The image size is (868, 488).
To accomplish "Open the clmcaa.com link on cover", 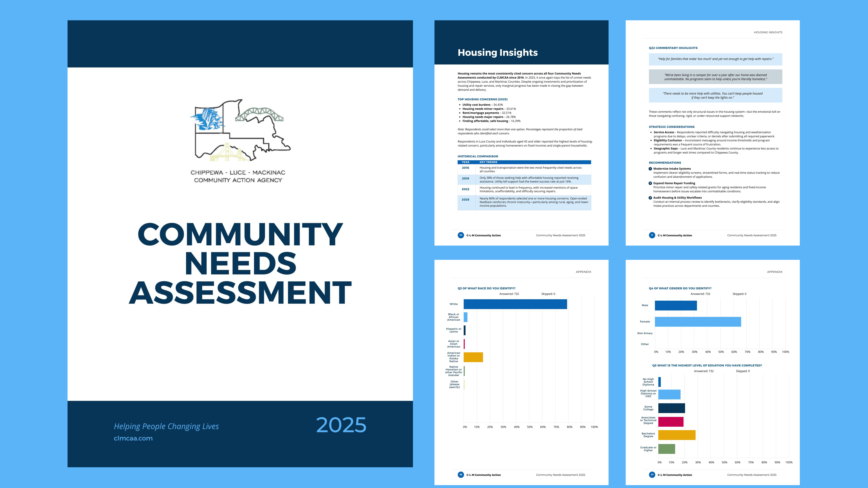I will [133, 438].
